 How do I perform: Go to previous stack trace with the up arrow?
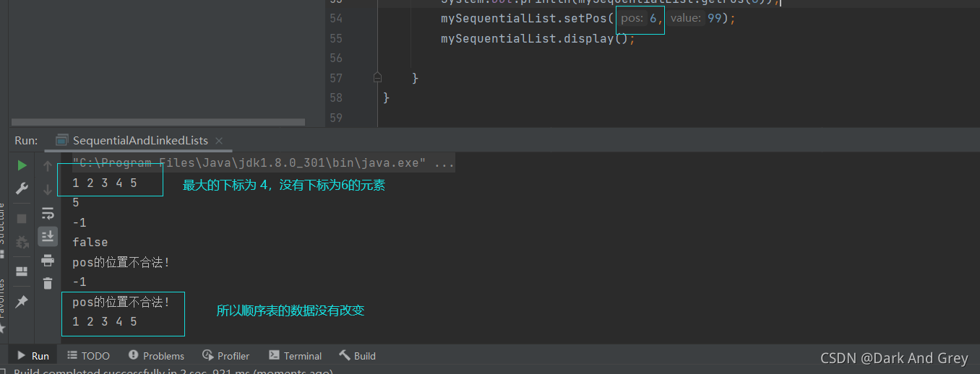(x=48, y=165)
